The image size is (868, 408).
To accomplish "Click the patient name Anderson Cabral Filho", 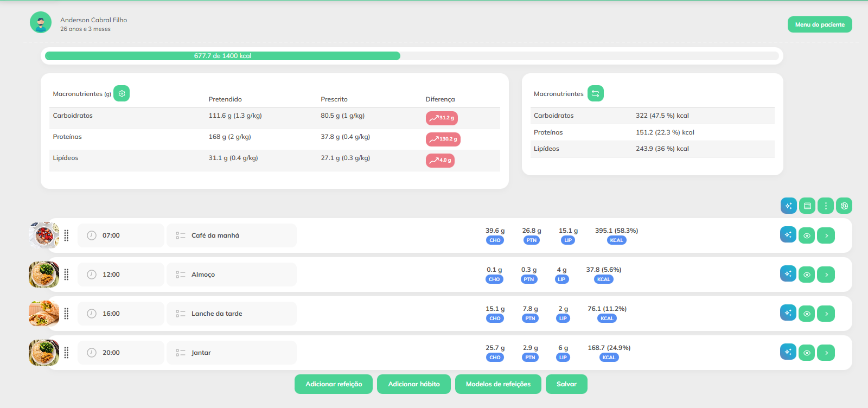I will click(94, 20).
